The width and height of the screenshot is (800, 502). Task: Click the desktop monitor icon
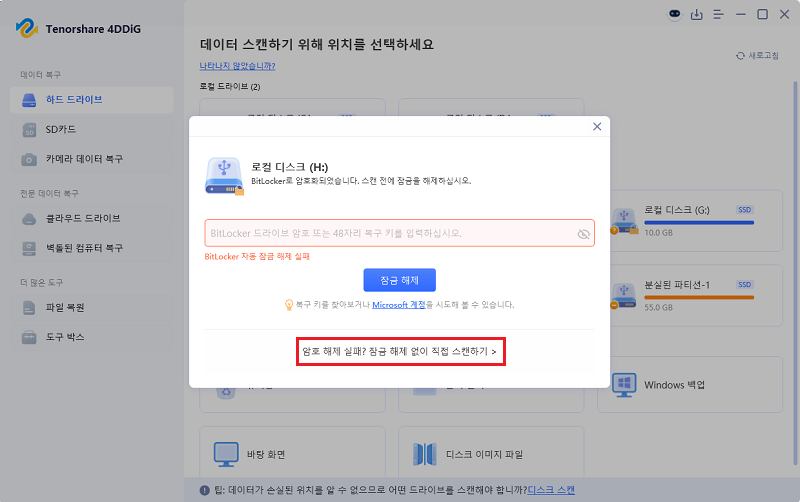point(226,455)
